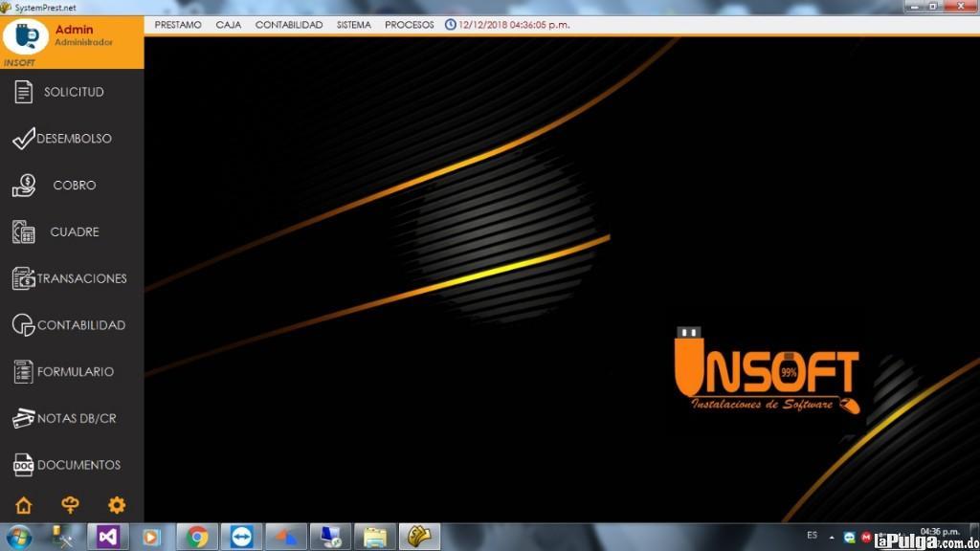Expand the SISTEMA menu
980x551 pixels.
pos(354,25)
